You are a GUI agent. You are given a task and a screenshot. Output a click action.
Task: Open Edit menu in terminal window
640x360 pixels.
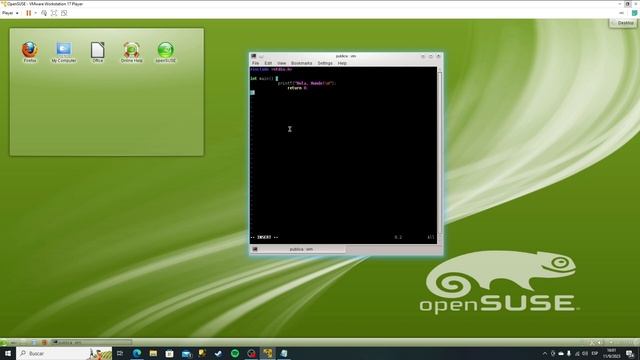coord(268,63)
